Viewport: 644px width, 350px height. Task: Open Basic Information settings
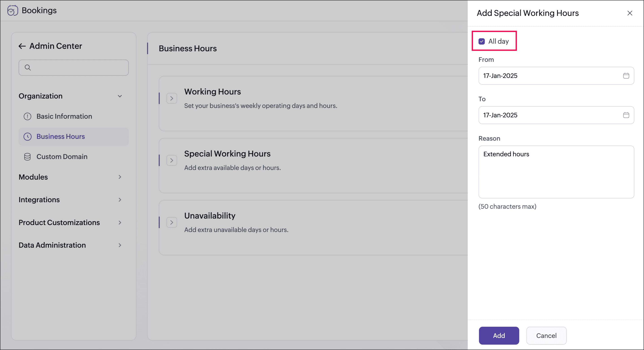tap(73, 116)
